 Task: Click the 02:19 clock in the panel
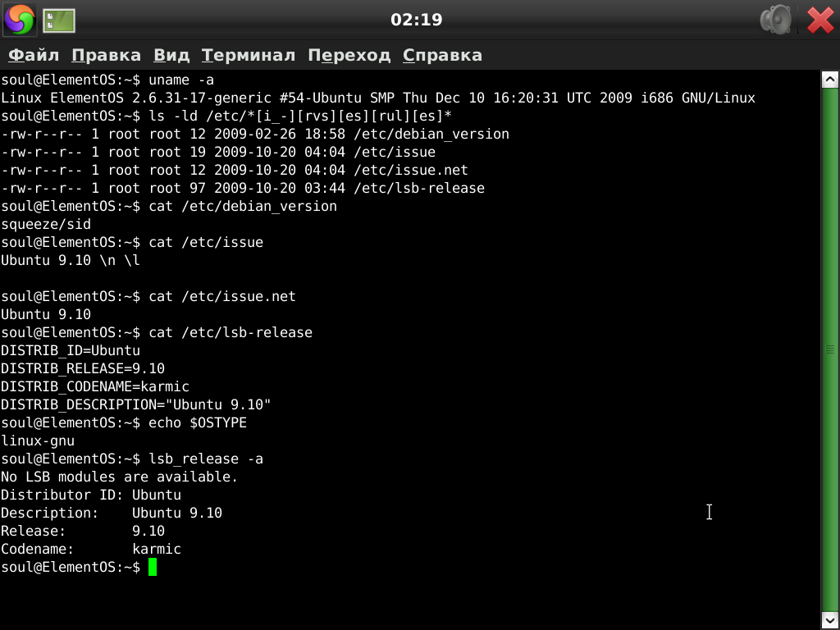[416, 20]
